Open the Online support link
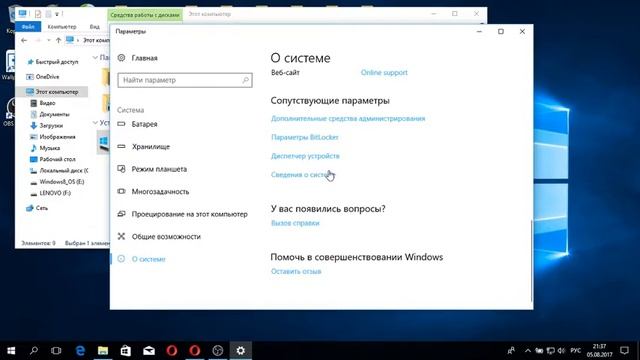 coord(384,73)
